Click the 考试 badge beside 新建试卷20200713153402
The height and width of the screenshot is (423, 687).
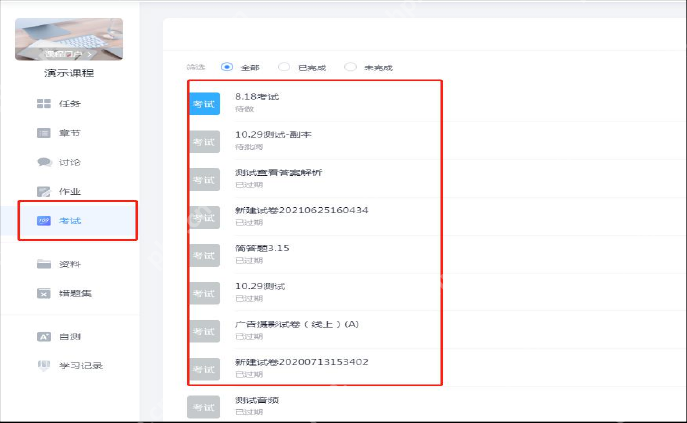pyautogui.click(x=204, y=370)
